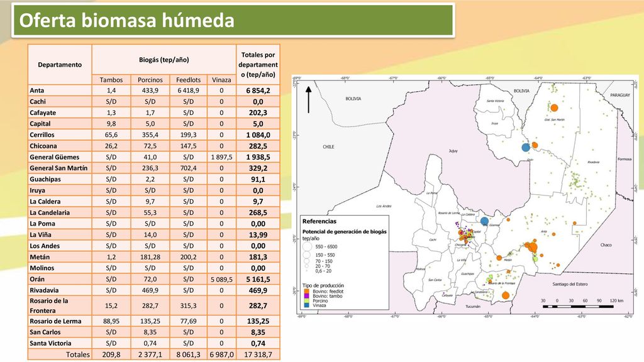The image size is (644, 362).
Task: Click the purple 'Bovino: tambo' legend swatch
Action: coord(306,296)
